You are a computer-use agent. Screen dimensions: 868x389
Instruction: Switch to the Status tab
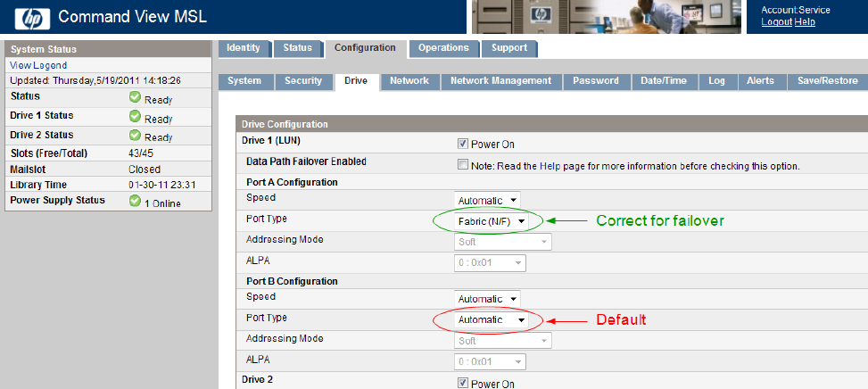(298, 48)
